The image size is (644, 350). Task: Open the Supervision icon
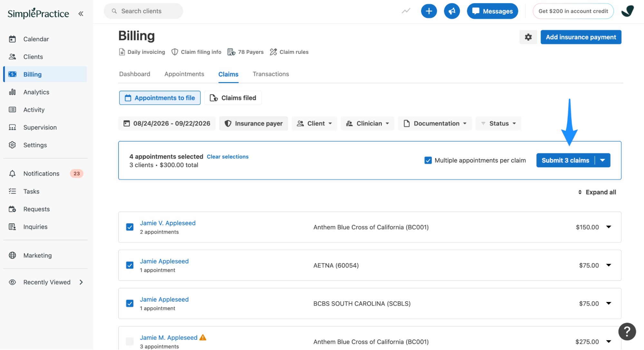(12, 128)
